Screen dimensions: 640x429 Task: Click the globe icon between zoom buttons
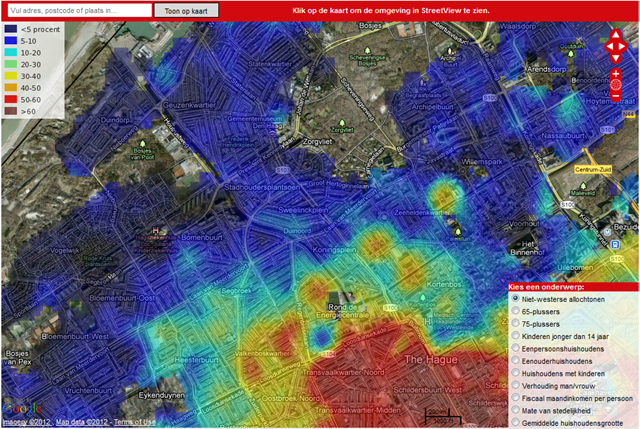coord(615,86)
